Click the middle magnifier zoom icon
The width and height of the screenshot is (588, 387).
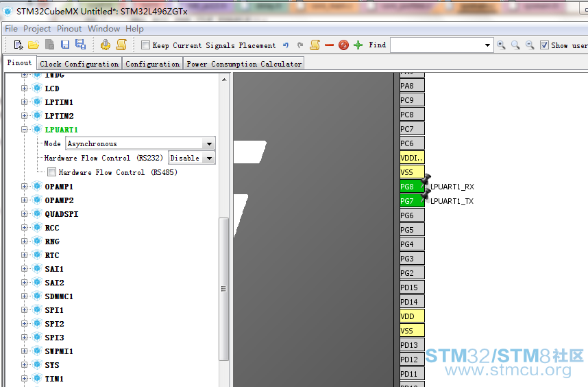tap(515, 45)
